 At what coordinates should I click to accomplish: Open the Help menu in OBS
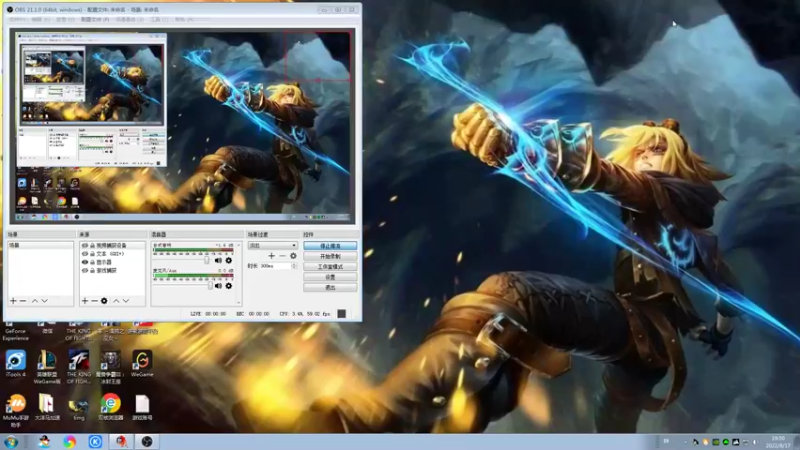click(x=184, y=19)
